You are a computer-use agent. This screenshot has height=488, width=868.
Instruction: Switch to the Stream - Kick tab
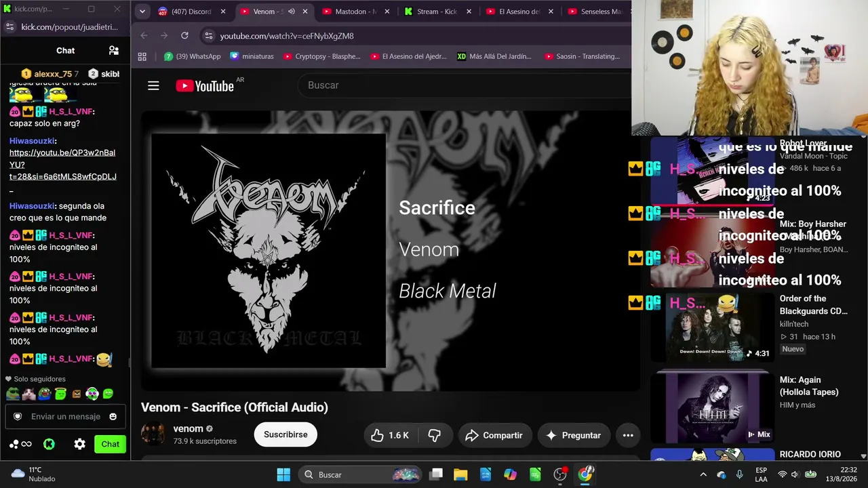(438, 12)
